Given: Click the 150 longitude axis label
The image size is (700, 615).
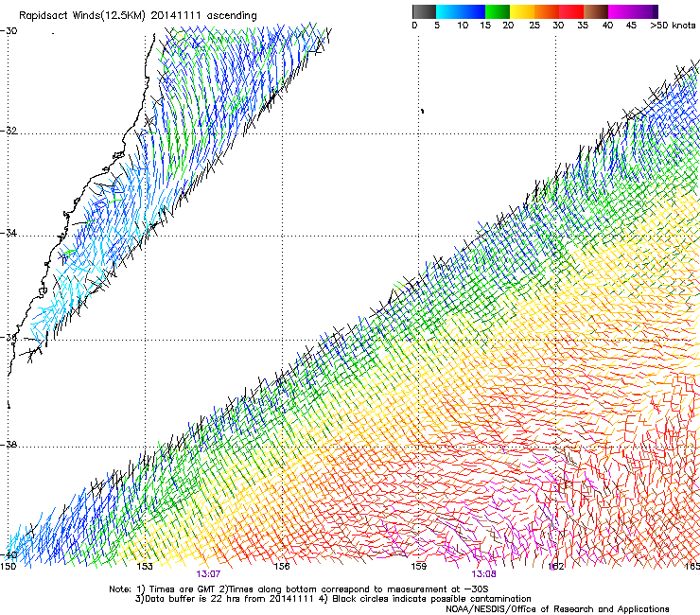Looking at the screenshot, I should [x=8, y=567].
